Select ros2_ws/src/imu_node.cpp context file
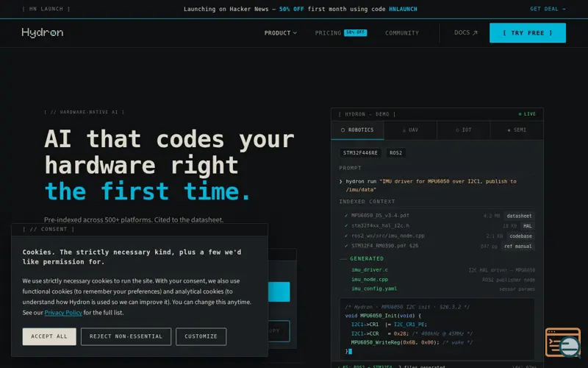 pos(388,236)
